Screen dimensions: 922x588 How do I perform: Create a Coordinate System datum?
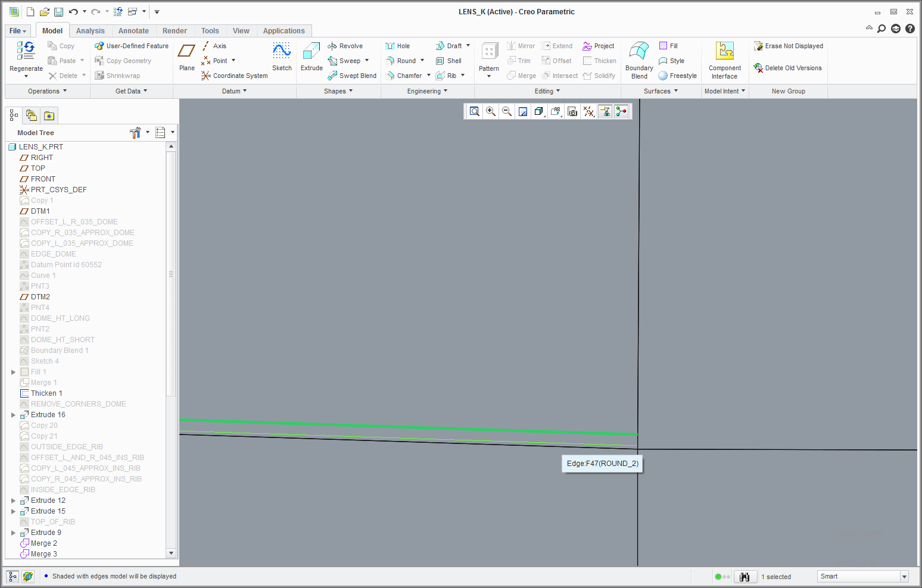[235, 76]
